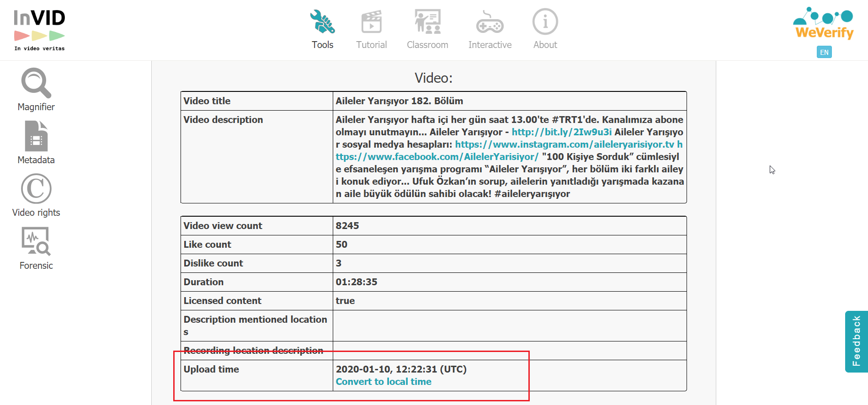The image size is (868, 405).
Task: Click the Tools menu label
Action: (323, 45)
